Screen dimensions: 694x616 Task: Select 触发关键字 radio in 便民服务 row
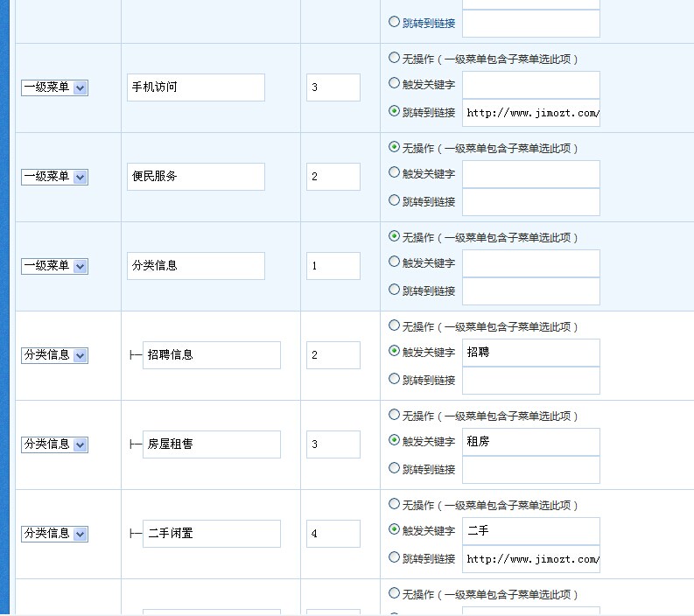pos(394,173)
